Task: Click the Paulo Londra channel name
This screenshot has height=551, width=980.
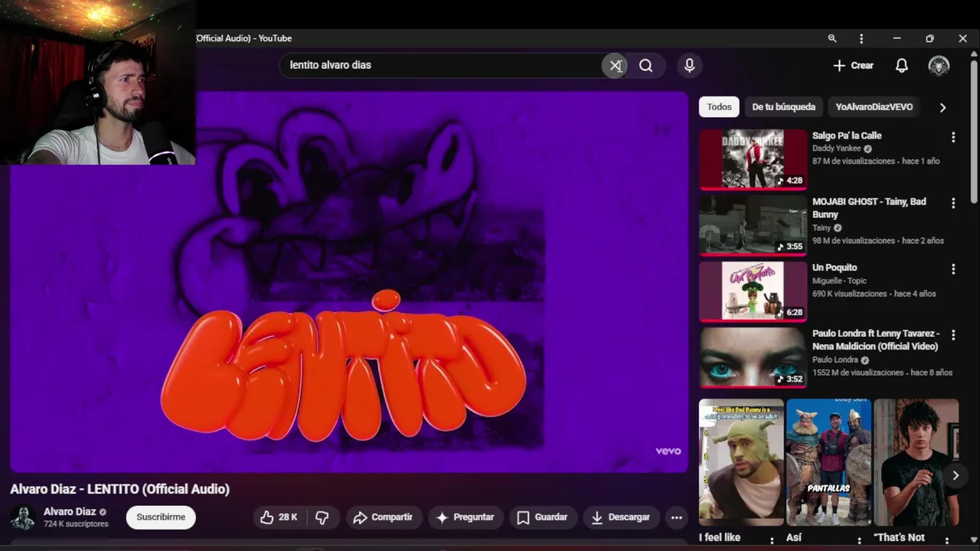Action: [x=835, y=360]
